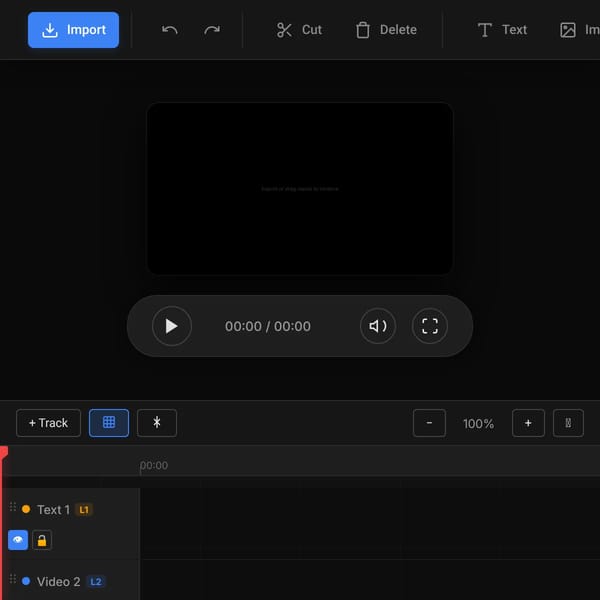Click the L1 layer badge

point(84,510)
